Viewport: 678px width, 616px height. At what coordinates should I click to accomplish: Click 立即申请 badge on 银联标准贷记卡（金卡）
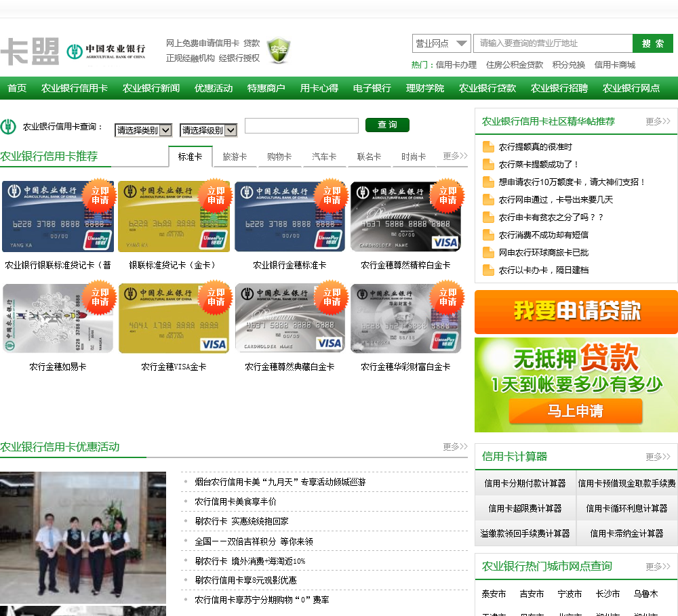coord(216,196)
